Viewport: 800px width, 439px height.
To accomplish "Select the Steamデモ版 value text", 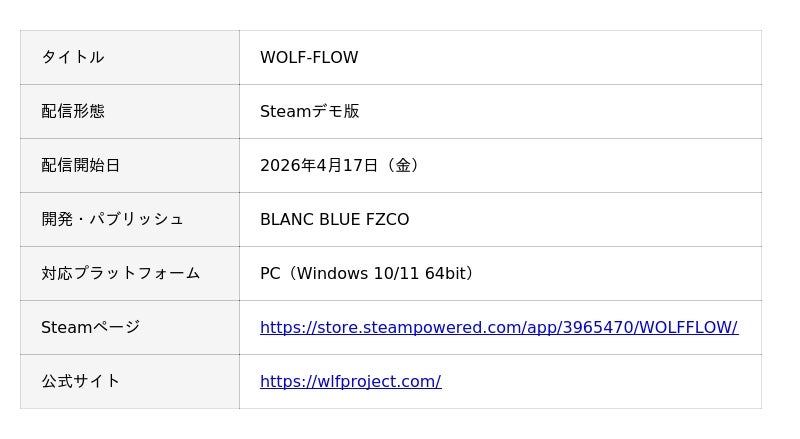I will [x=309, y=111].
